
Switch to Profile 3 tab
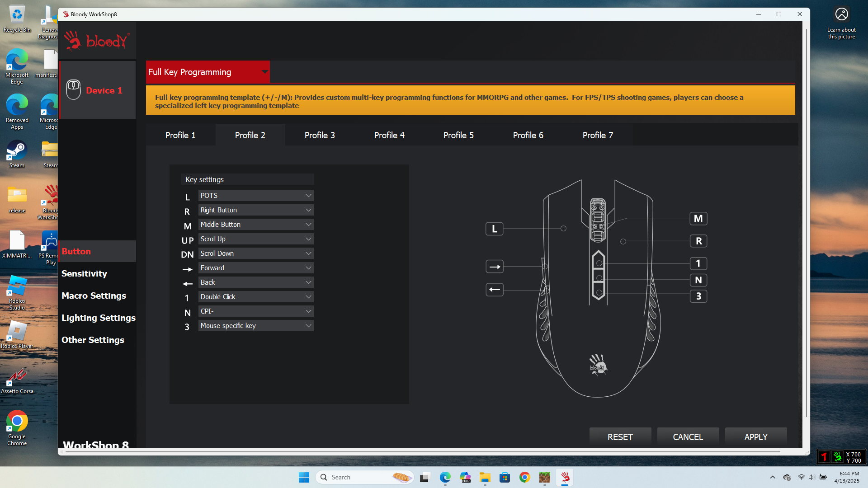[320, 135]
